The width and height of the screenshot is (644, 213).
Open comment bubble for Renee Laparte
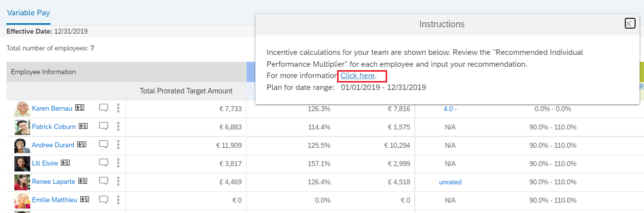(x=103, y=181)
